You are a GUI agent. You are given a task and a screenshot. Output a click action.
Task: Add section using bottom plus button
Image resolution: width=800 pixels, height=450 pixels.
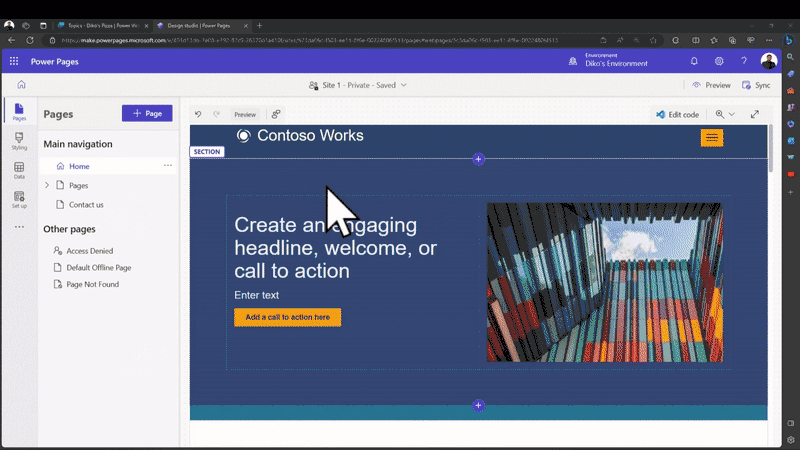[478, 406]
